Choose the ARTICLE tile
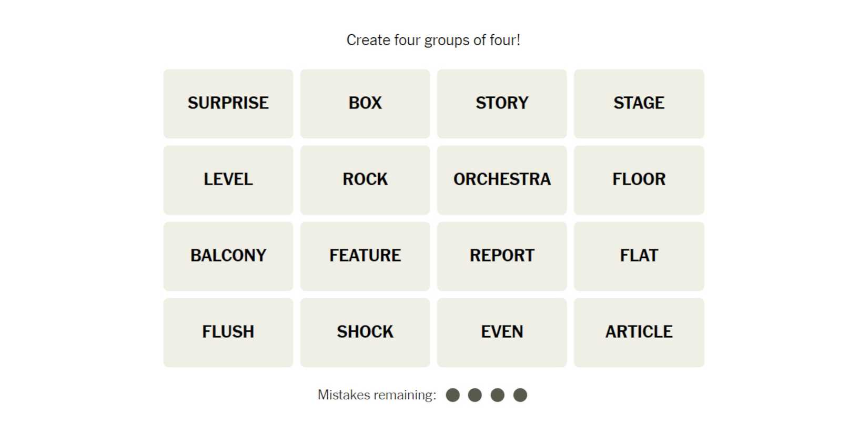The image size is (868, 434). (x=639, y=332)
